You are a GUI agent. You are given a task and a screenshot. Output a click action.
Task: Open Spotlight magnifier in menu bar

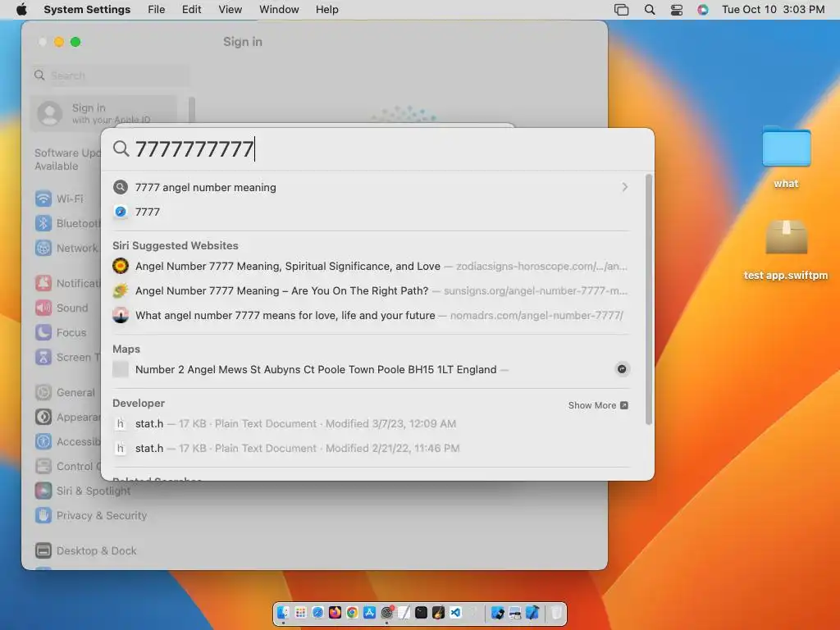pos(650,10)
